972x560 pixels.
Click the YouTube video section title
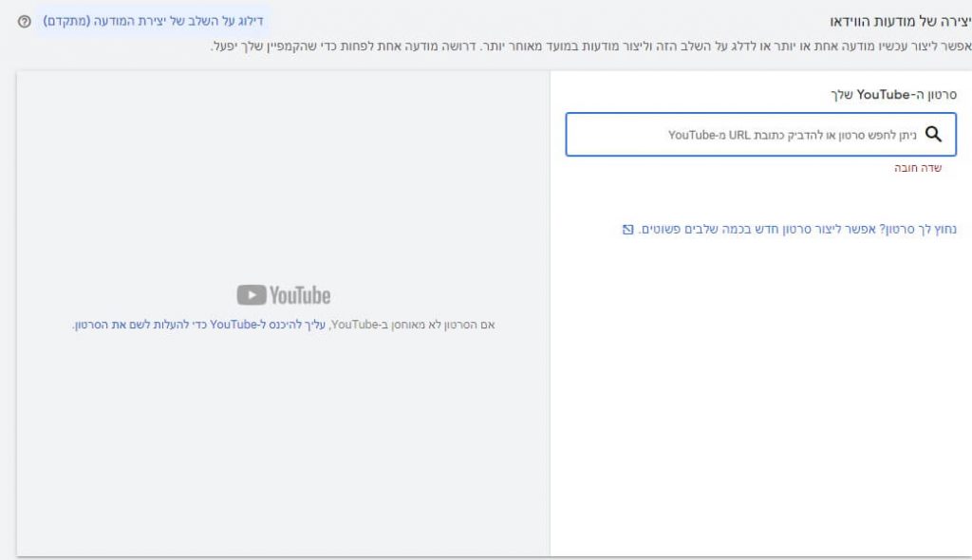[891, 94]
